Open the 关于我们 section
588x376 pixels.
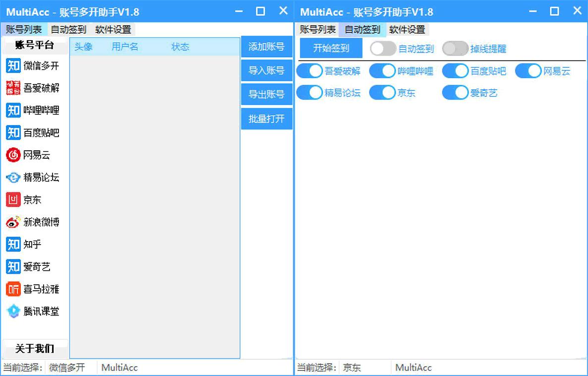(35, 348)
